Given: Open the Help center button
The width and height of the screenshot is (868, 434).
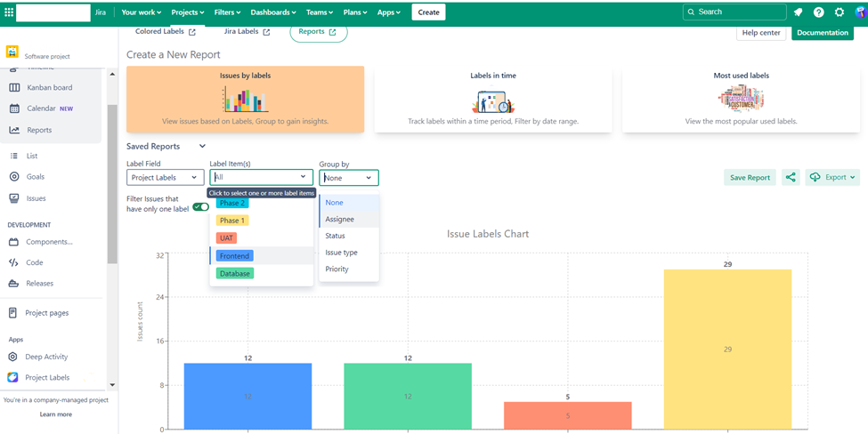Looking at the screenshot, I should click(761, 33).
